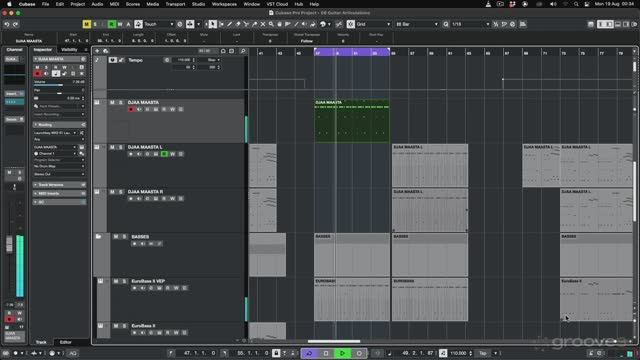Open the Quantize Q panel icon
This screenshot has width=640, height=360.
tap(446, 24)
